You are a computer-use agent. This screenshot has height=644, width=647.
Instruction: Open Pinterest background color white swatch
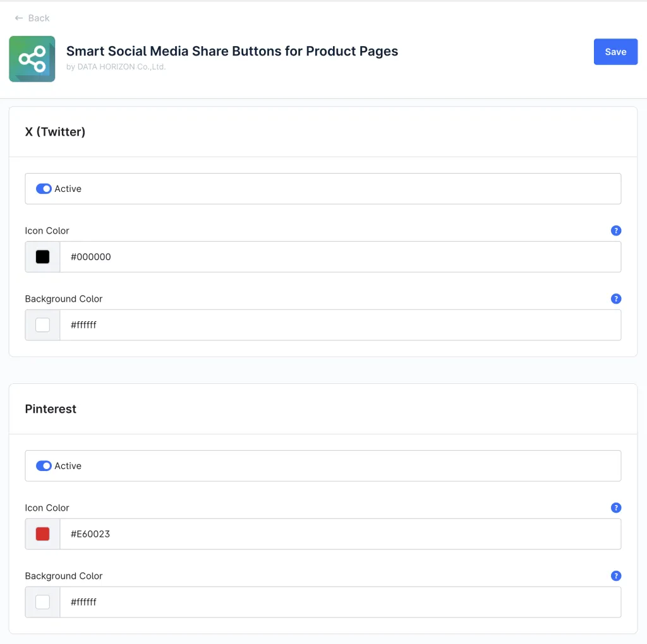42,602
